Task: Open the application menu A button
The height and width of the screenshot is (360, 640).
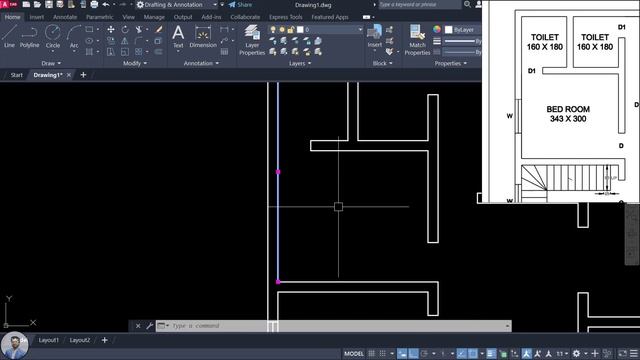Action: (9, 4)
